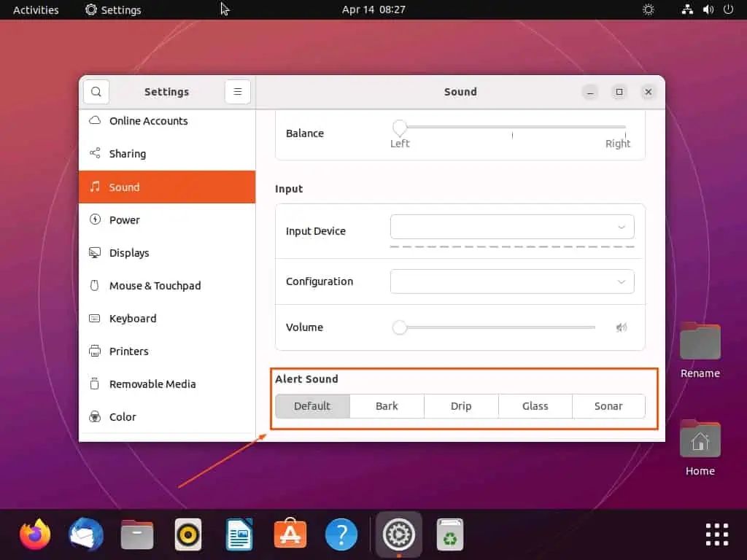Open the Power settings panel
This screenshot has width=747, height=560.
[x=167, y=220]
